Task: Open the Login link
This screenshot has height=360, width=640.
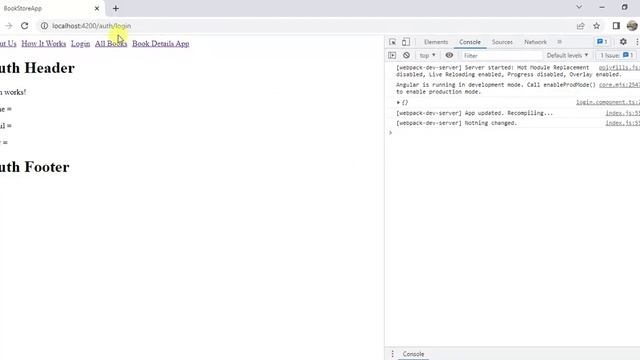Action: [x=80, y=44]
